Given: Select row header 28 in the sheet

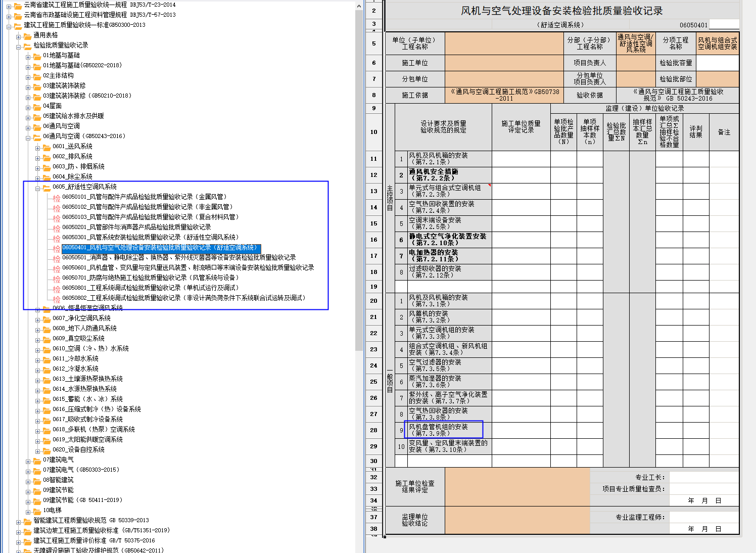Looking at the screenshot, I should (x=374, y=430).
